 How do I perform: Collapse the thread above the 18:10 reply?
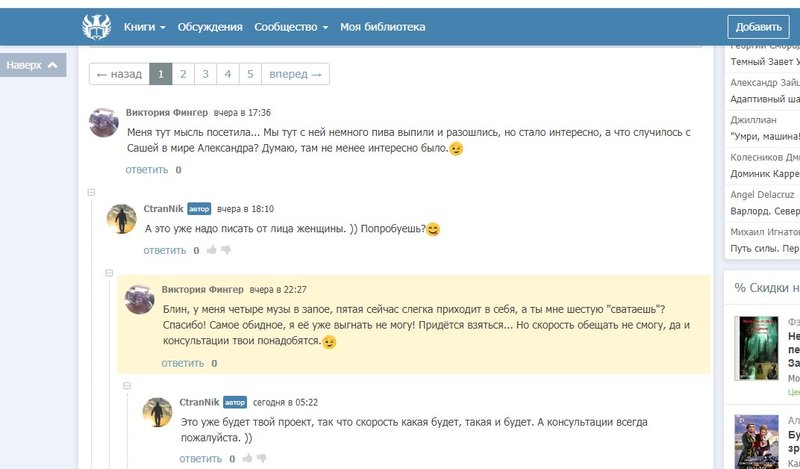click(91, 191)
